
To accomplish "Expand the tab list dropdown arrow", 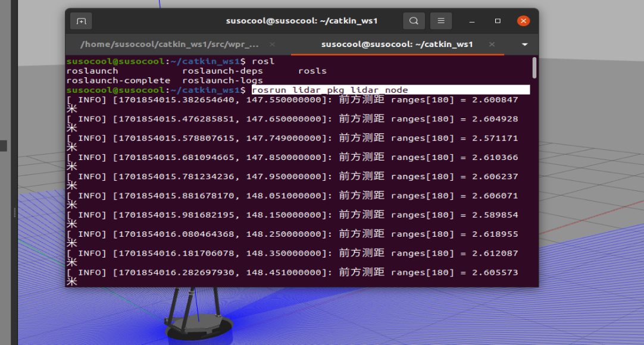I will pos(524,44).
